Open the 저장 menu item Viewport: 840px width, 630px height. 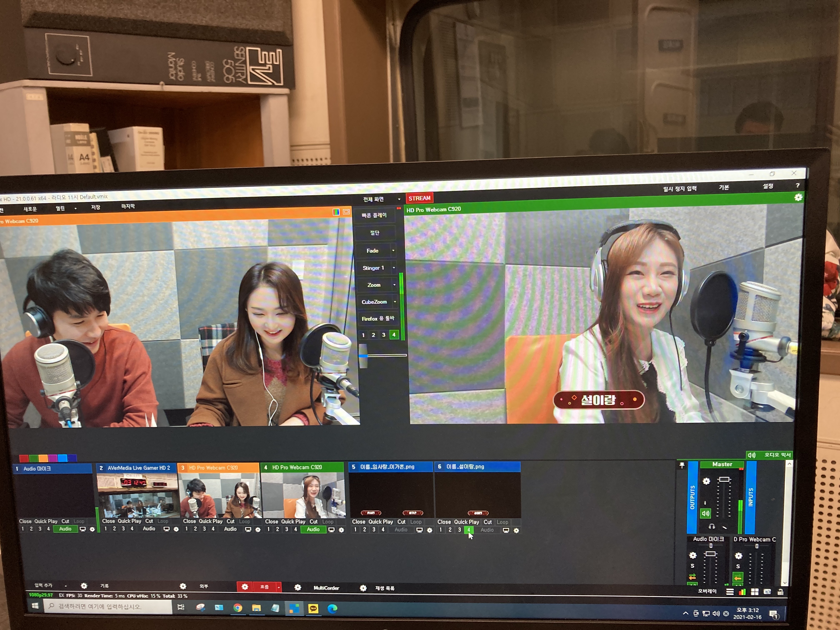(x=95, y=207)
